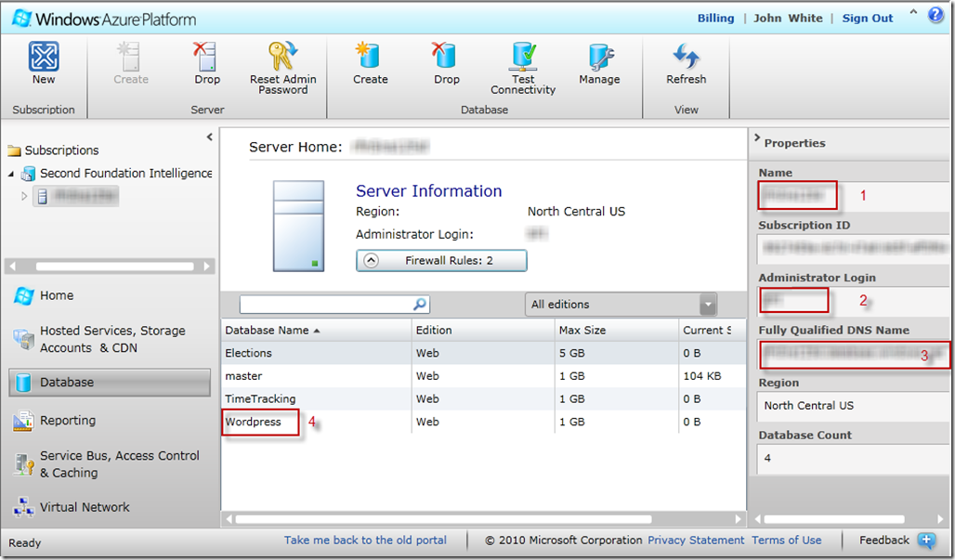Click the Region North Central US field
The width and height of the screenshot is (955, 560).
tap(853, 406)
